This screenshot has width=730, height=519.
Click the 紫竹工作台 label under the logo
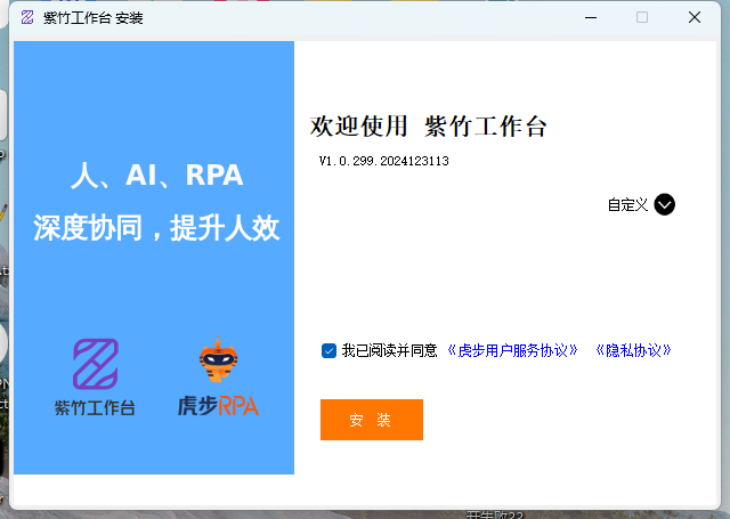95,408
